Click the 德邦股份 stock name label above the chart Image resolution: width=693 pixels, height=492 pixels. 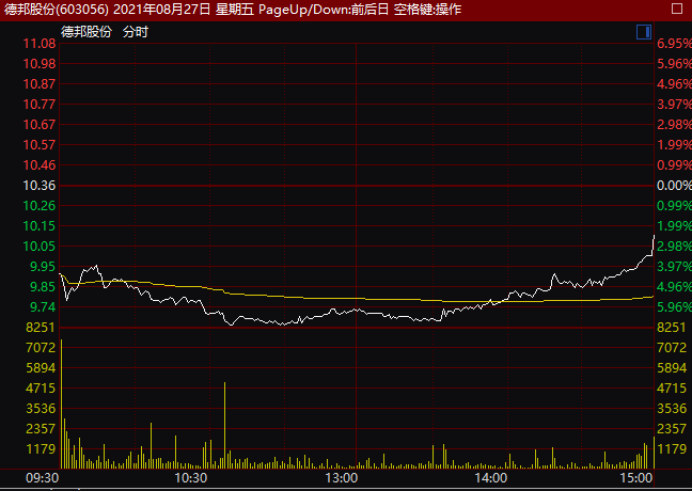[x=86, y=32]
